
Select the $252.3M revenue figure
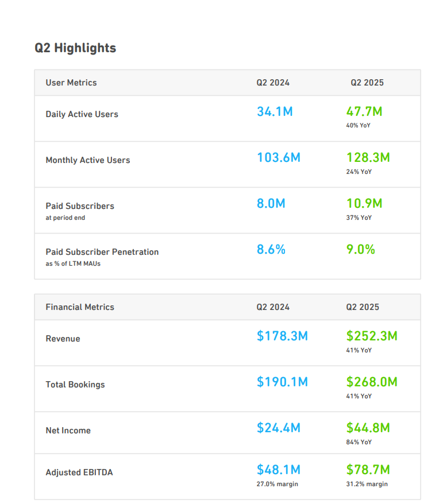[x=371, y=336]
